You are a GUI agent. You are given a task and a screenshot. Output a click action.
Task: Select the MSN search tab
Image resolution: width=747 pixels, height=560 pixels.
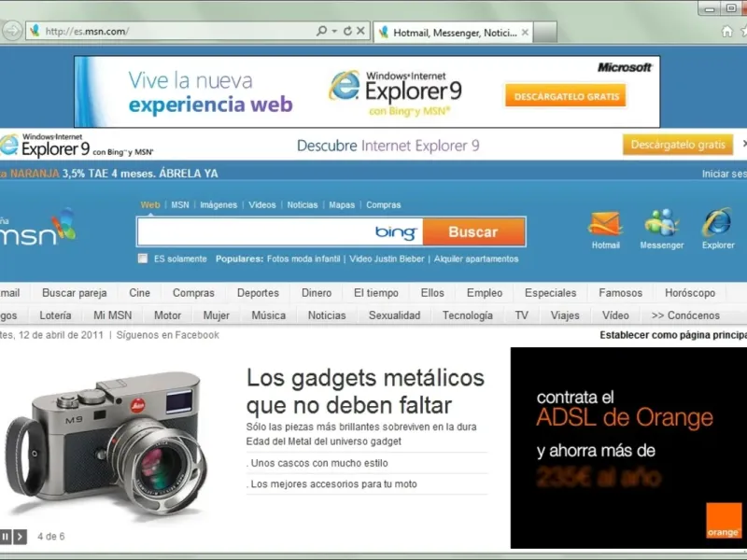180,204
